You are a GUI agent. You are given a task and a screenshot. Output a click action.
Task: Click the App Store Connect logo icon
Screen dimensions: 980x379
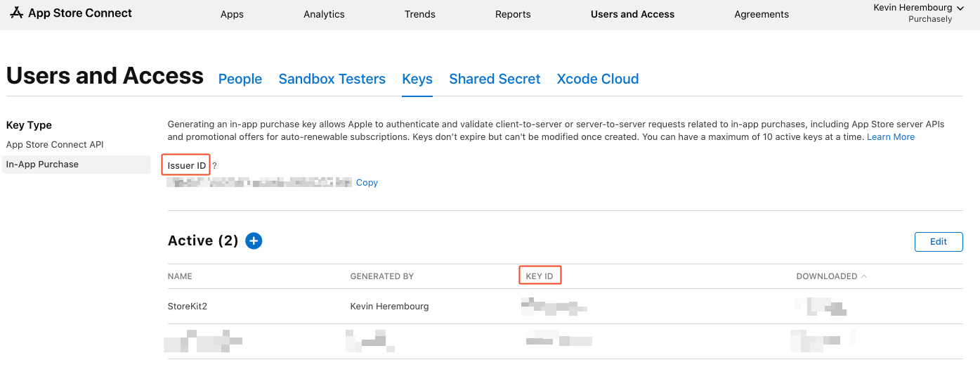pyautogui.click(x=17, y=13)
